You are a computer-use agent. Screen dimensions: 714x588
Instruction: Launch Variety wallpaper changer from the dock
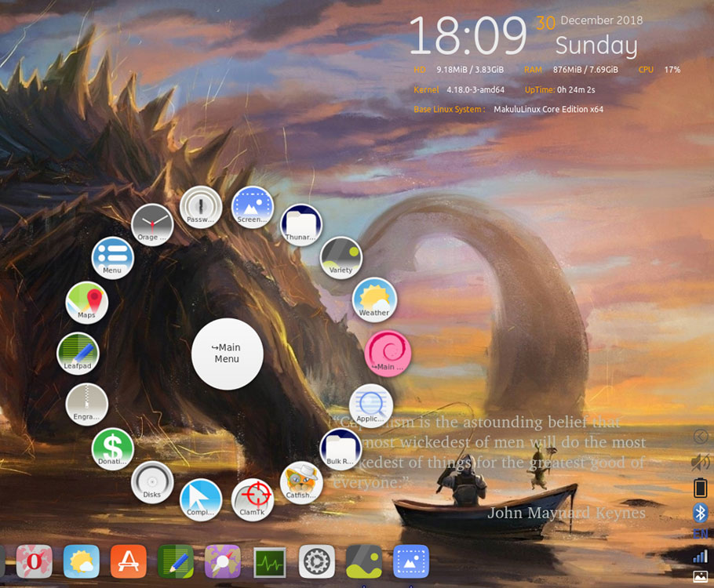click(x=364, y=561)
